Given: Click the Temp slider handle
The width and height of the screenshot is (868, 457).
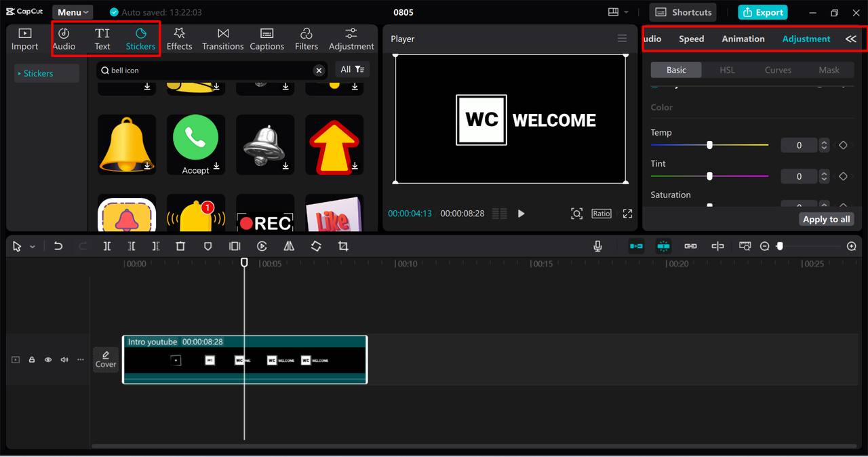Looking at the screenshot, I should coord(709,145).
